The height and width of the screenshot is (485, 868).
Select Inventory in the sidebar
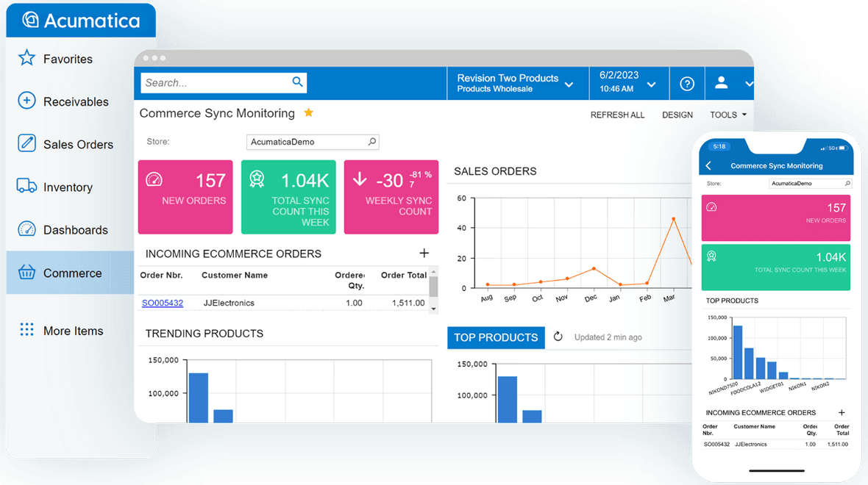(68, 187)
